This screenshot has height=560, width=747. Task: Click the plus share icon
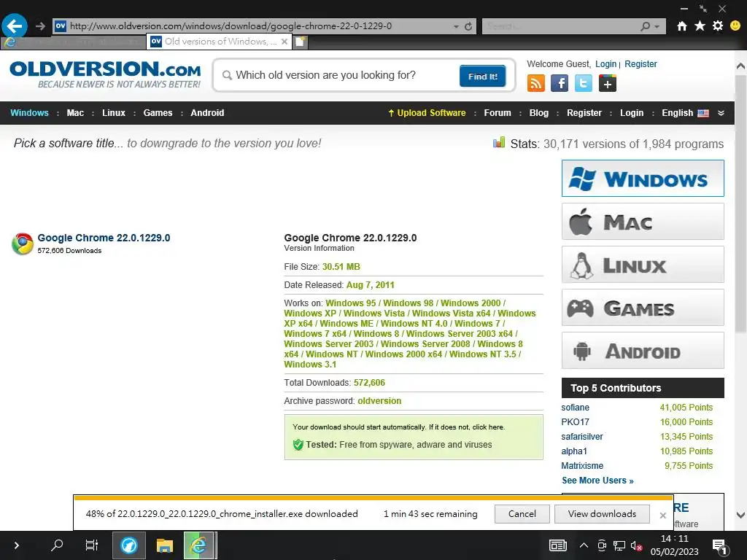coord(608,84)
